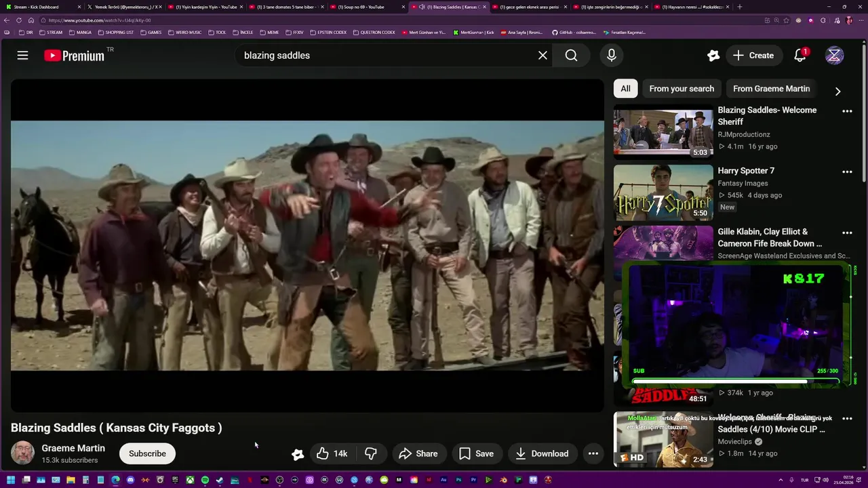Show more filter chips with right arrow
868x488 pixels.
(837, 91)
